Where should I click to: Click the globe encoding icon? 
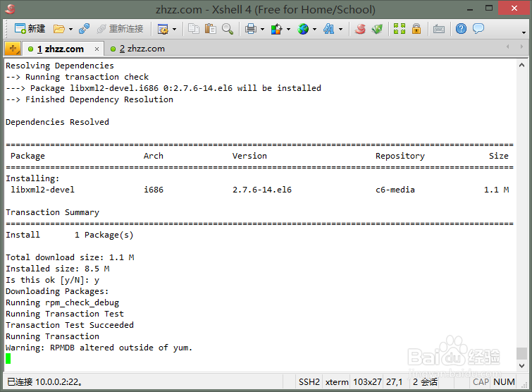[303, 29]
